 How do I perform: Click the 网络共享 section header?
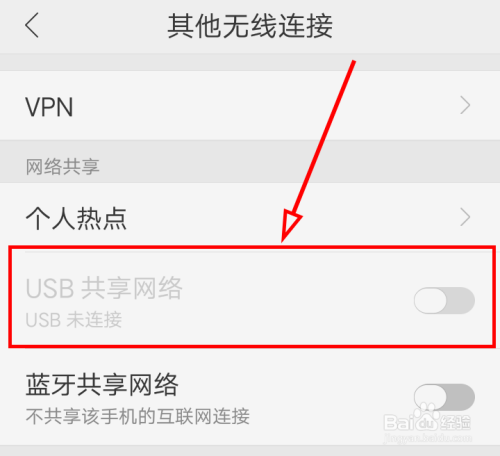(x=63, y=167)
